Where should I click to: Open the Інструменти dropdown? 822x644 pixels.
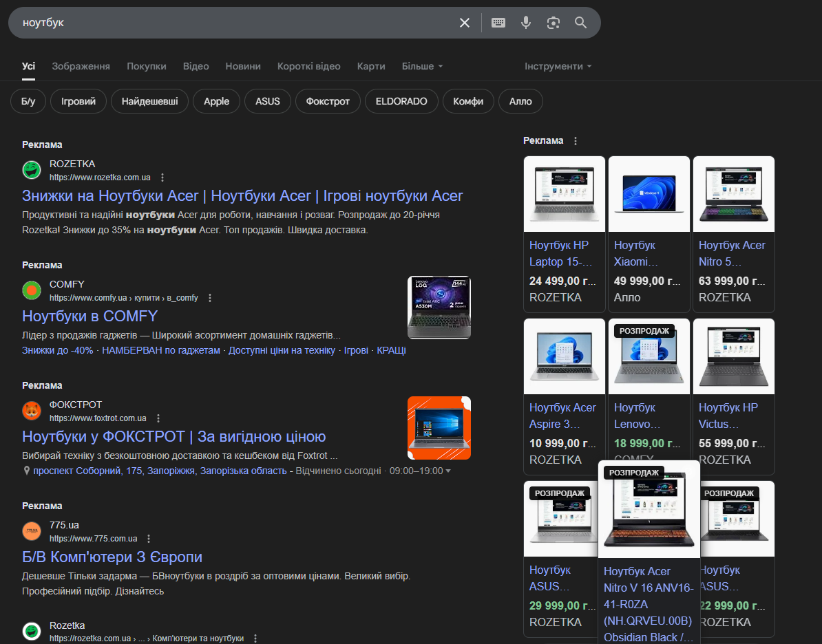point(558,67)
